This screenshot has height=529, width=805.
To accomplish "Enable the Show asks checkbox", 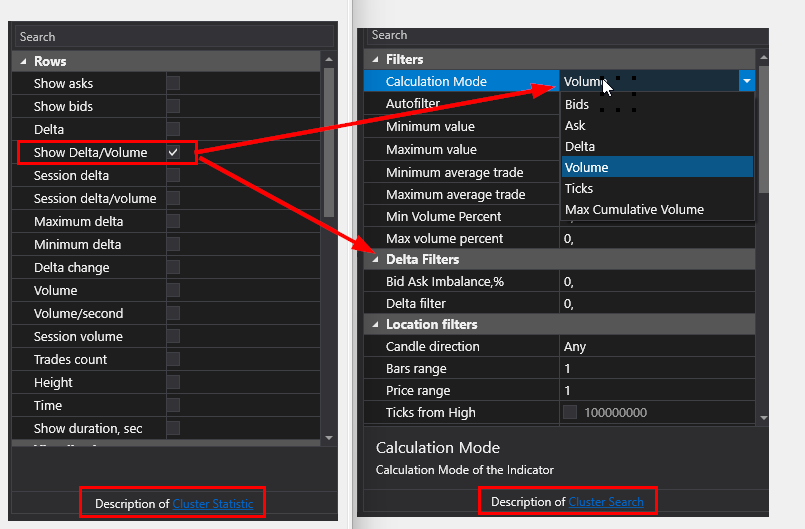I will (173, 83).
